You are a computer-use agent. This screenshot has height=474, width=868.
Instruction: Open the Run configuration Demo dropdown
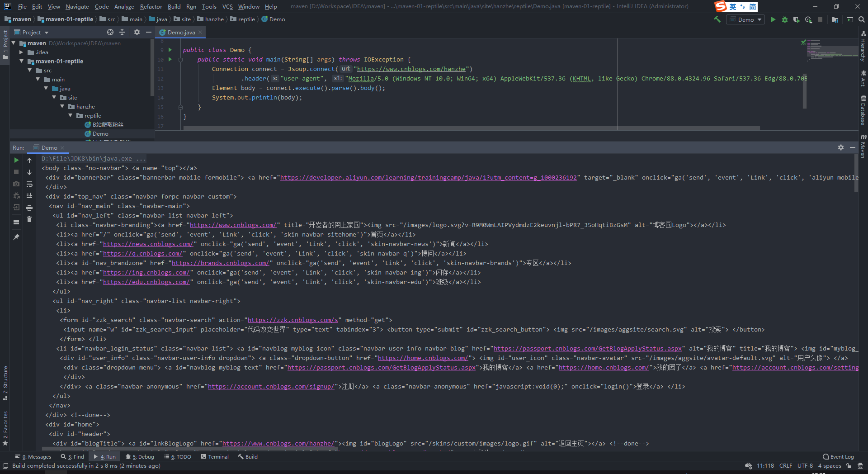click(x=745, y=19)
